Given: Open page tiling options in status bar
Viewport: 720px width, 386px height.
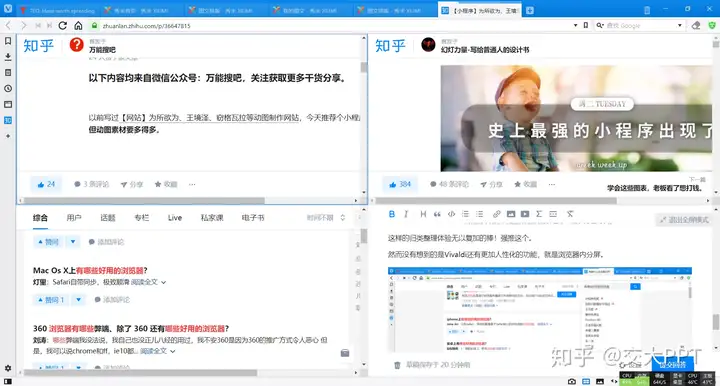Looking at the screenshot, I should point(586,381).
